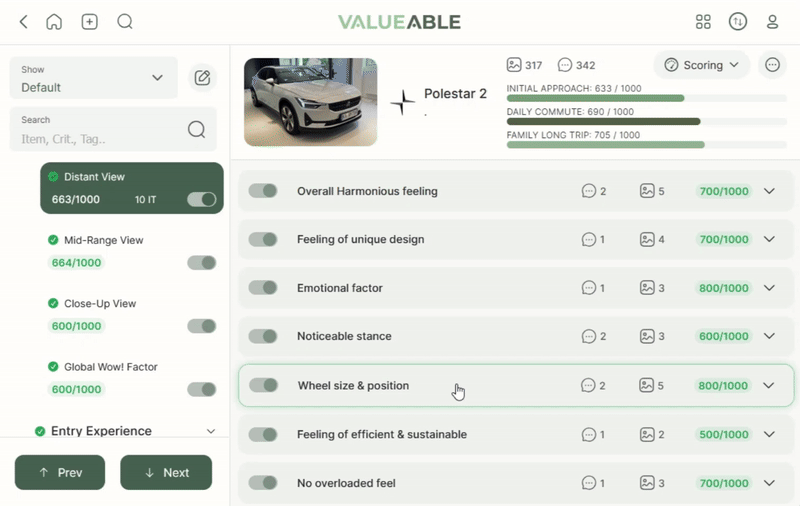Open comments for Emotional factor

589,288
